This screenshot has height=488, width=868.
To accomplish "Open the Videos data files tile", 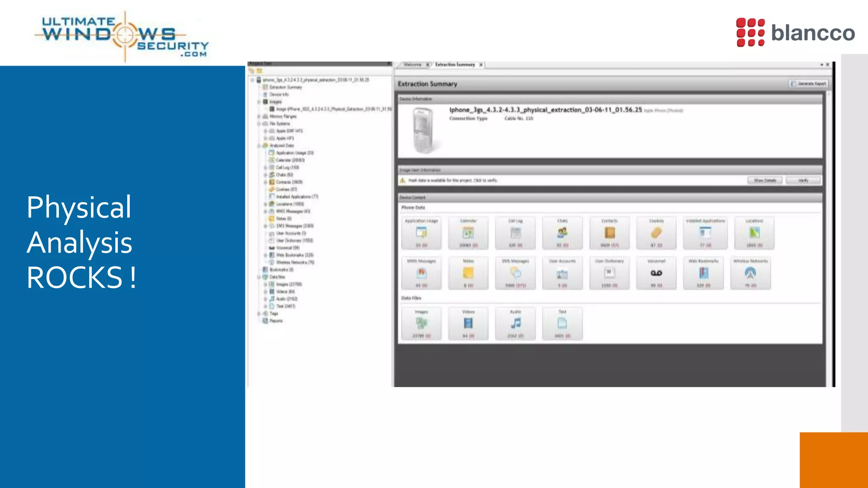I will [x=468, y=324].
